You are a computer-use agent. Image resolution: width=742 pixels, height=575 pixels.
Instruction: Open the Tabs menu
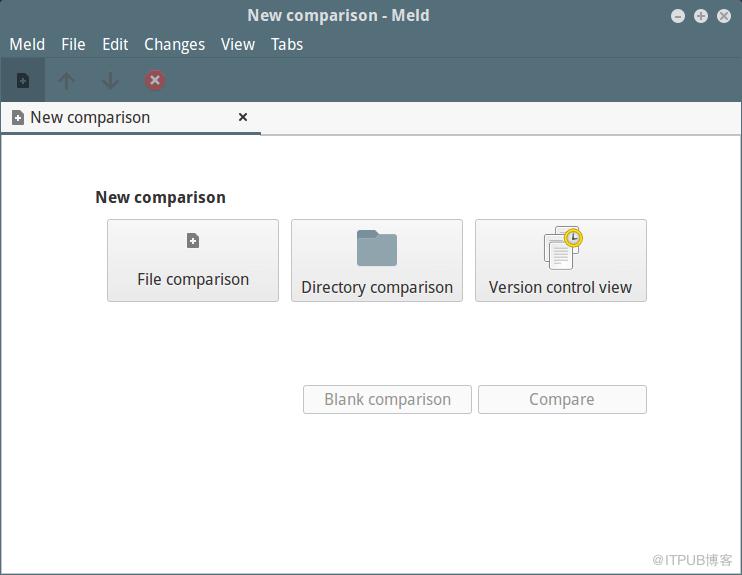coord(287,44)
